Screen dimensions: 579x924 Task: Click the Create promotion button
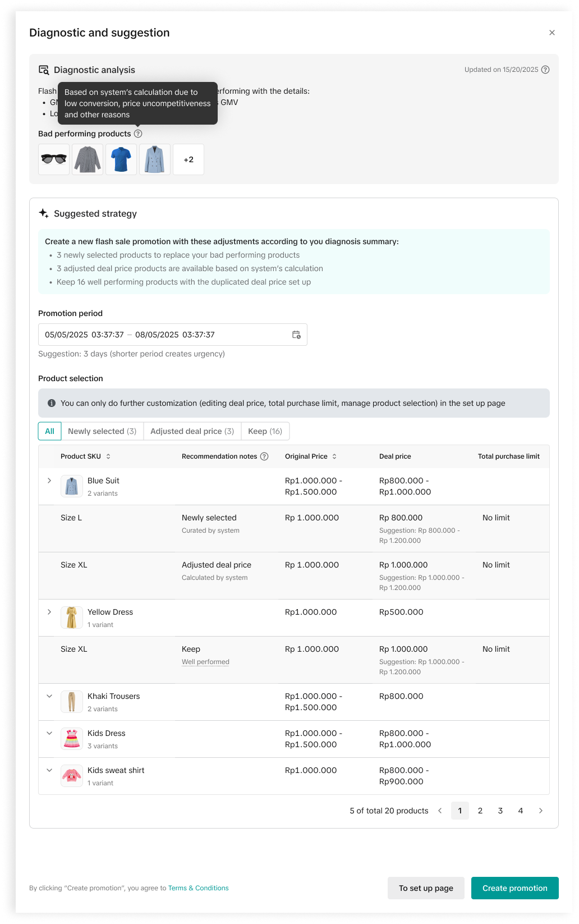coord(514,888)
